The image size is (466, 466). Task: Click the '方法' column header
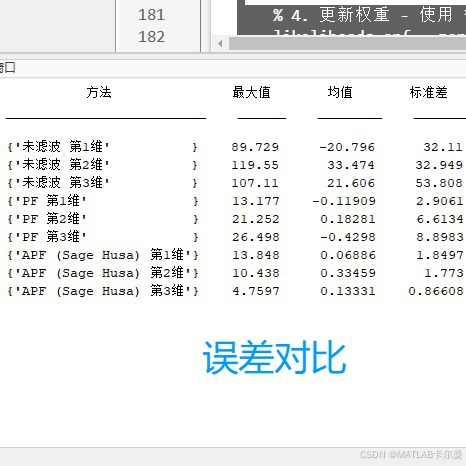[x=99, y=92]
